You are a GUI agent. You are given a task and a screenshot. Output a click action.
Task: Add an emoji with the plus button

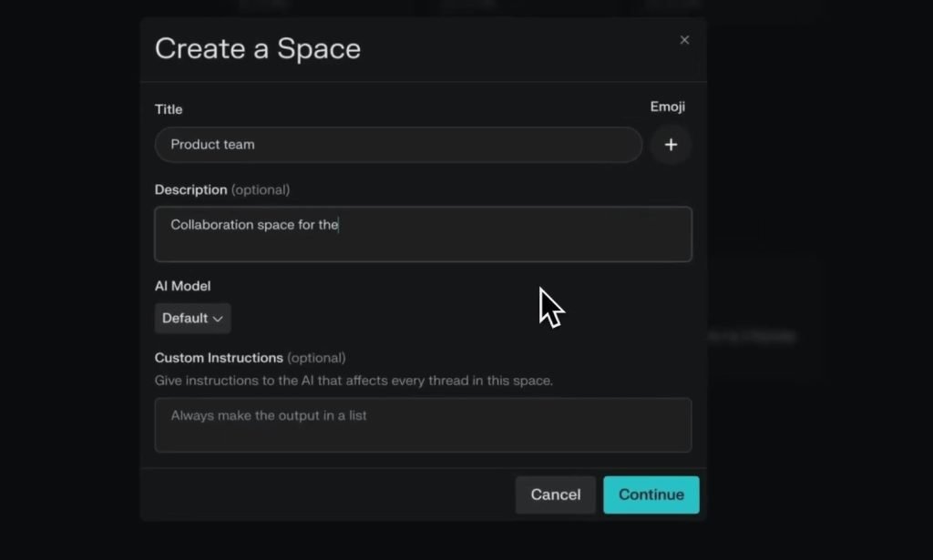(671, 145)
